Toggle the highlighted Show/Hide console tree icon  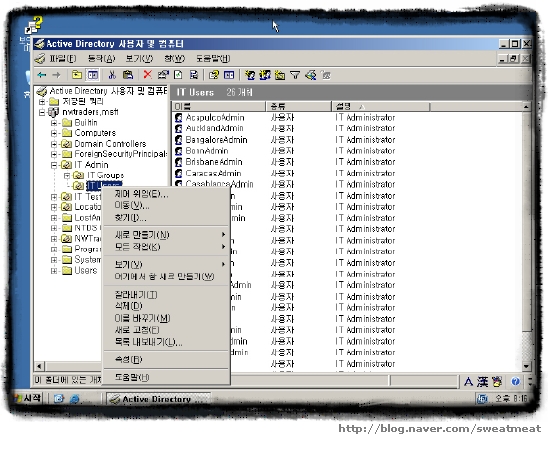(93, 75)
